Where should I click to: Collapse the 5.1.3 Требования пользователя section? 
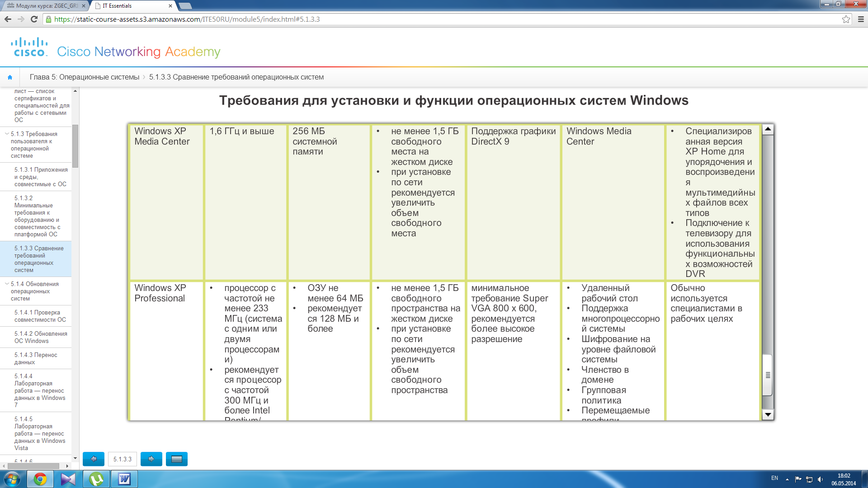click(x=7, y=134)
